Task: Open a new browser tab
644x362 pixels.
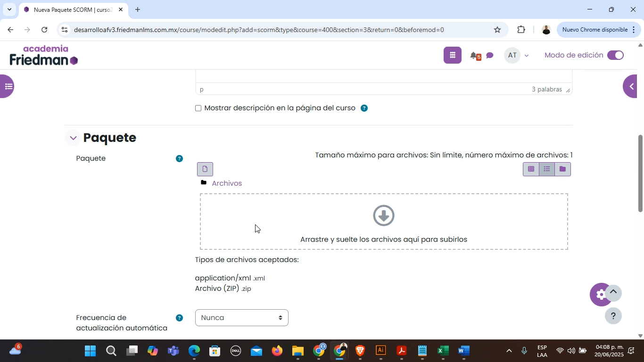Action: pyautogui.click(x=138, y=9)
